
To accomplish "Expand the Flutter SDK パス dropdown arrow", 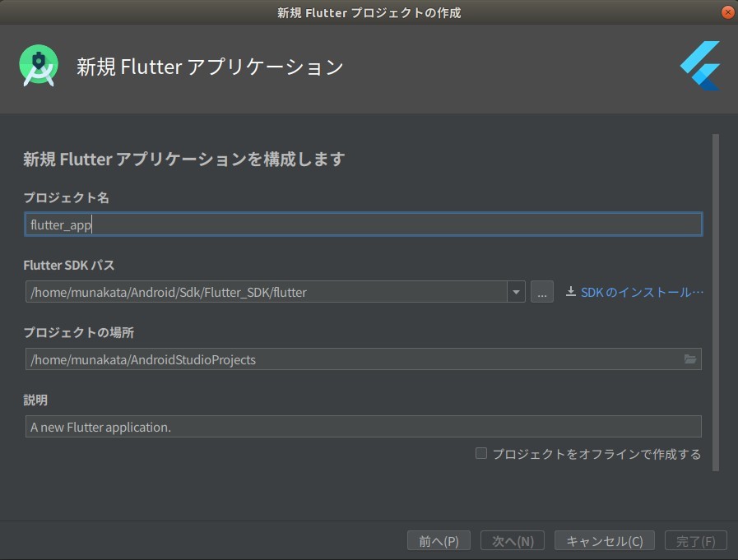I will (516, 292).
